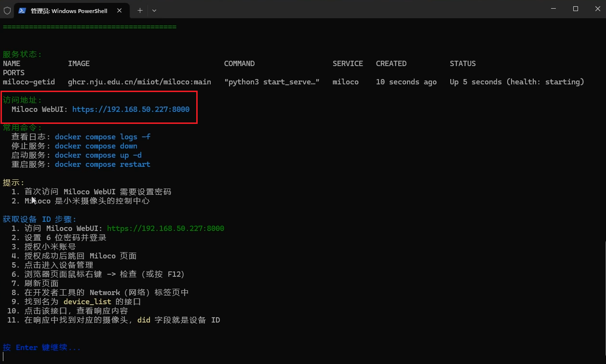Viewport: 606px width, 364px height.
Task: Open a new terminal tab with plus button
Action: coord(140,10)
